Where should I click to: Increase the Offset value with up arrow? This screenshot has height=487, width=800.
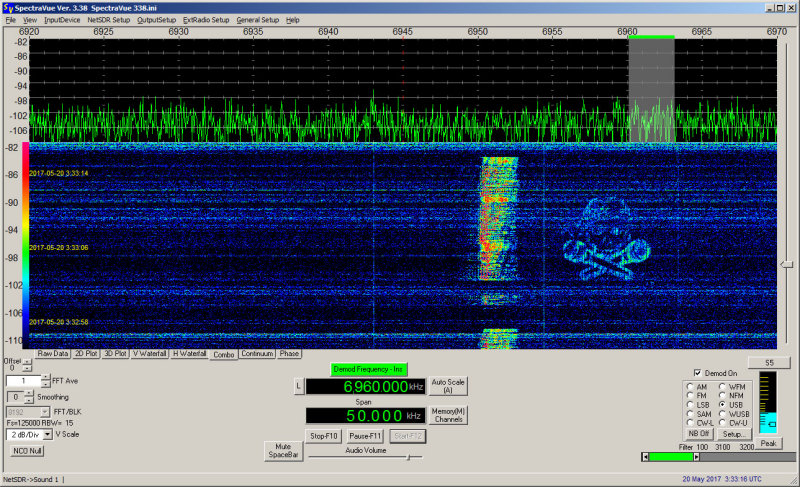(27, 362)
